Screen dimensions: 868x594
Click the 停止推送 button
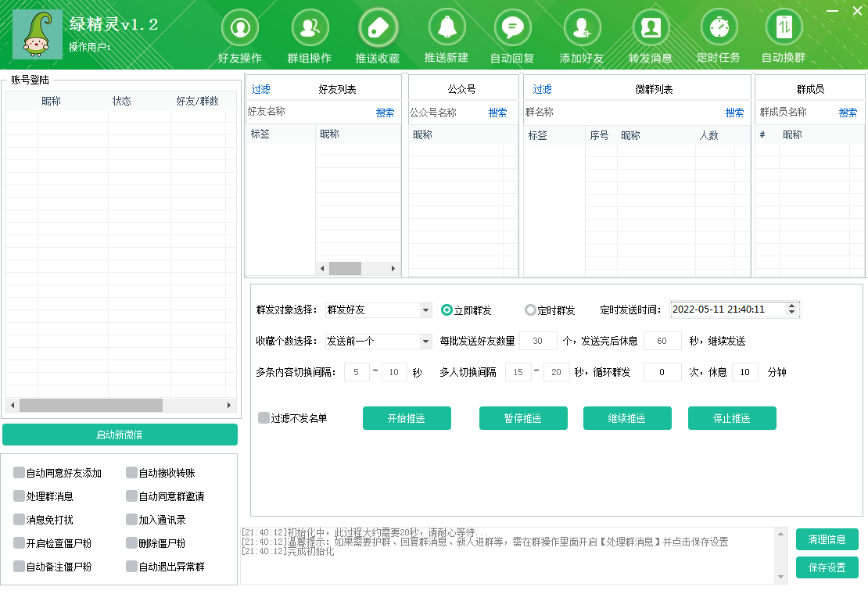tap(732, 418)
